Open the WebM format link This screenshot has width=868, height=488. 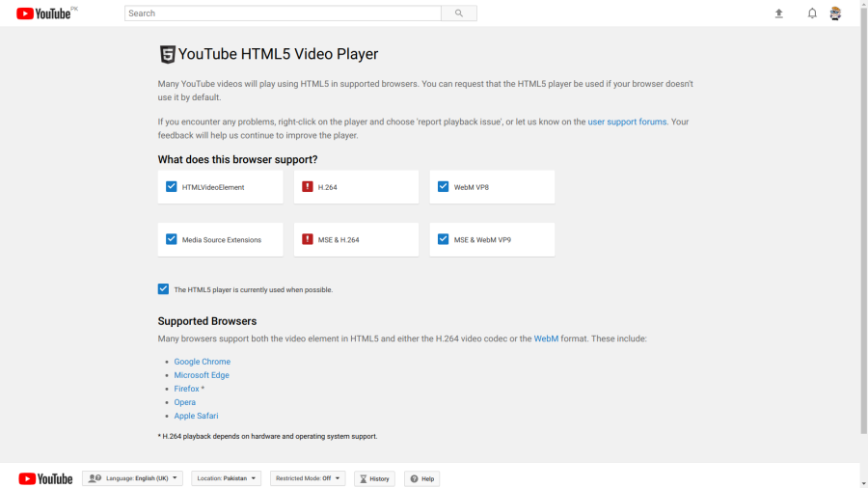546,339
